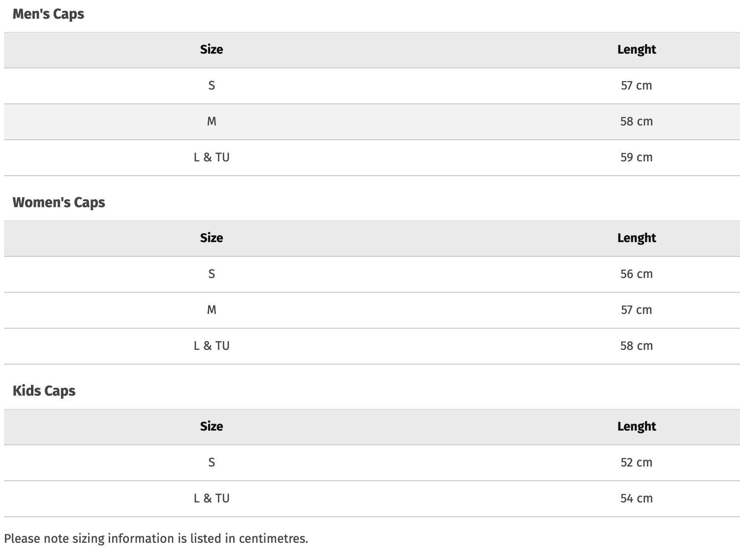Click L & TU size in Kids Caps
This screenshot has width=740, height=560.
[211, 498]
